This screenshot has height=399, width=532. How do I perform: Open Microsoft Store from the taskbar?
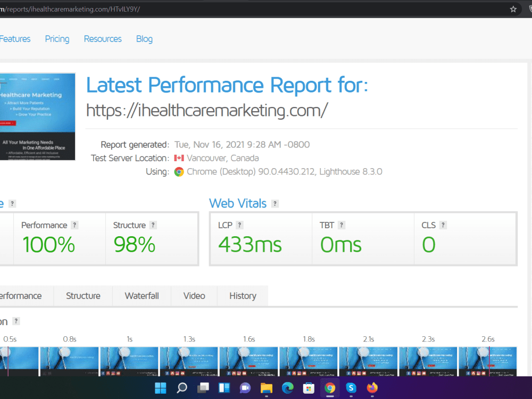pos(309,387)
